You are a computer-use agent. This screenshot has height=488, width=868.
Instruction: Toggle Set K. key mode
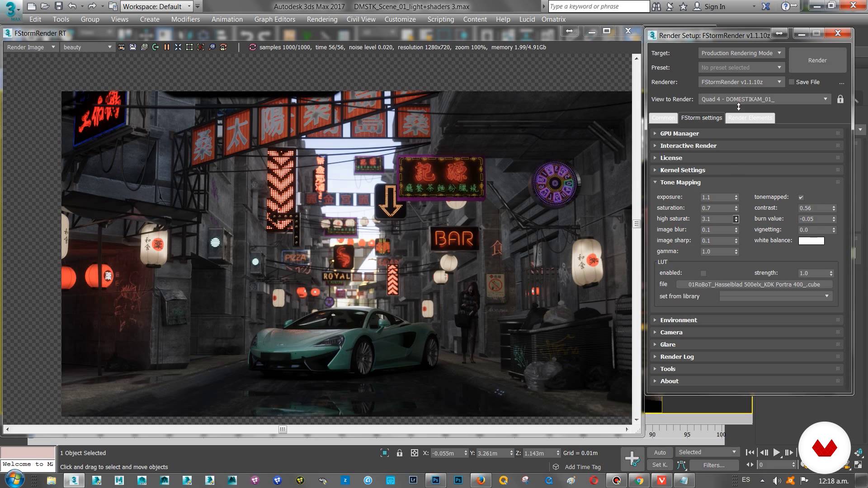[x=660, y=465]
